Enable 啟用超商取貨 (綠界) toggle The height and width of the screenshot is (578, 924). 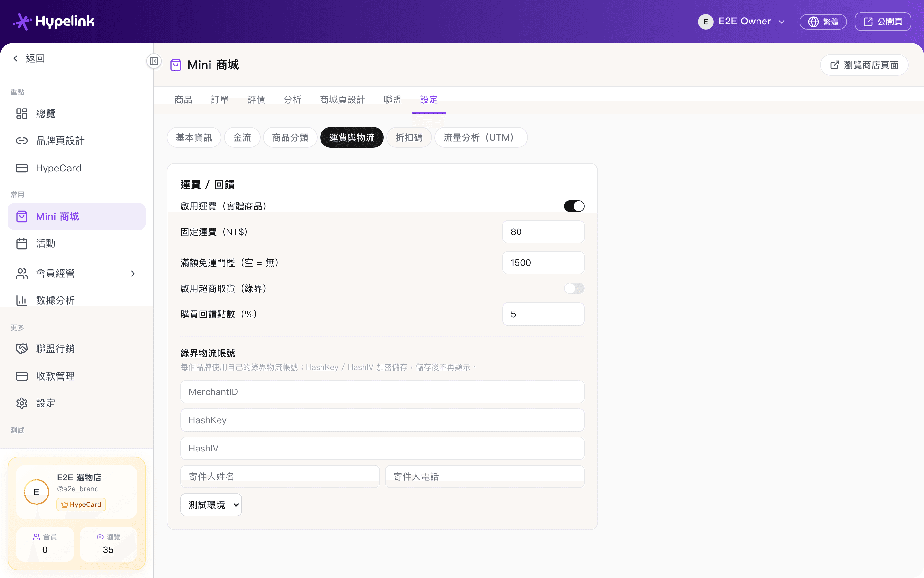coord(574,288)
